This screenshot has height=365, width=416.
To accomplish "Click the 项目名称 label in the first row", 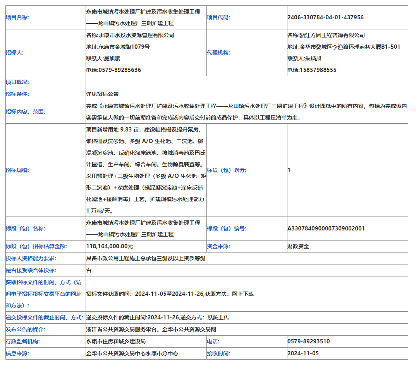I will click(17, 17).
